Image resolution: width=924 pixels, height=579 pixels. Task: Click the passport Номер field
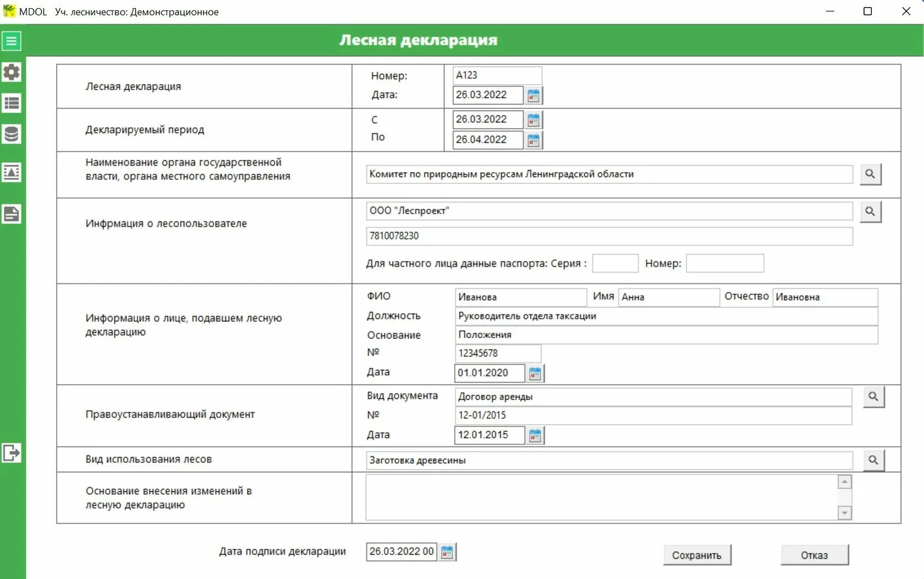point(725,263)
